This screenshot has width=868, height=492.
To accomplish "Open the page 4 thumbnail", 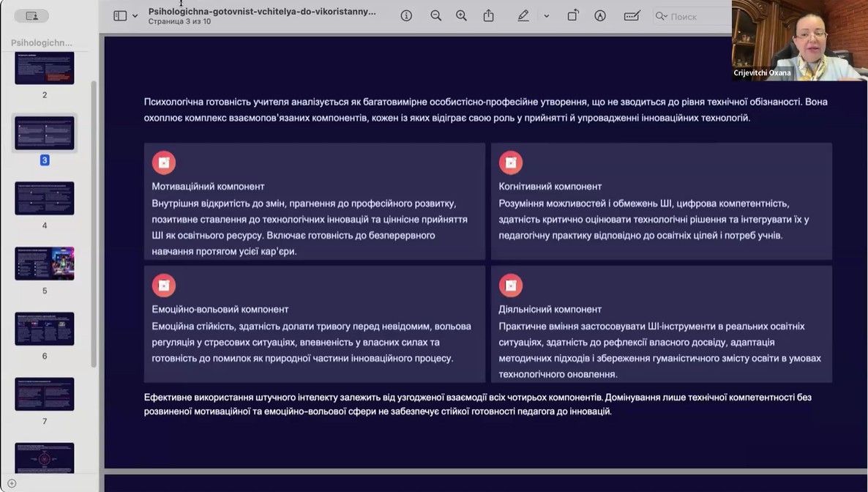I will click(45, 198).
